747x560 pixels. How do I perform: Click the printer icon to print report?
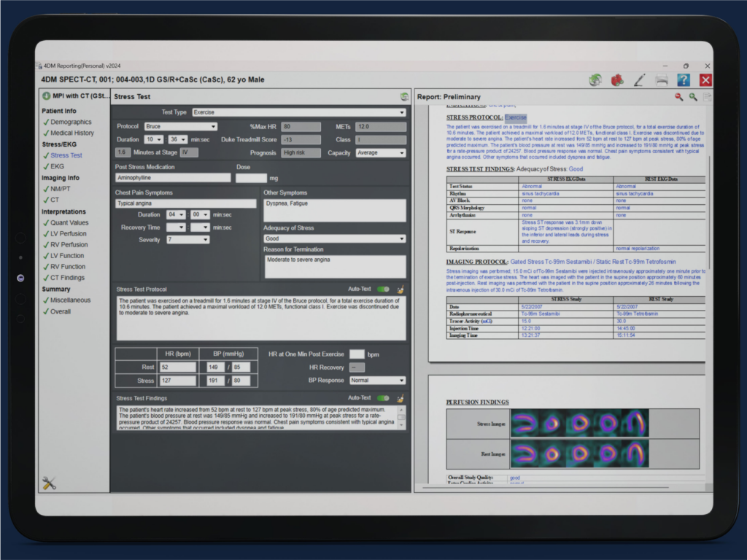(662, 80)
